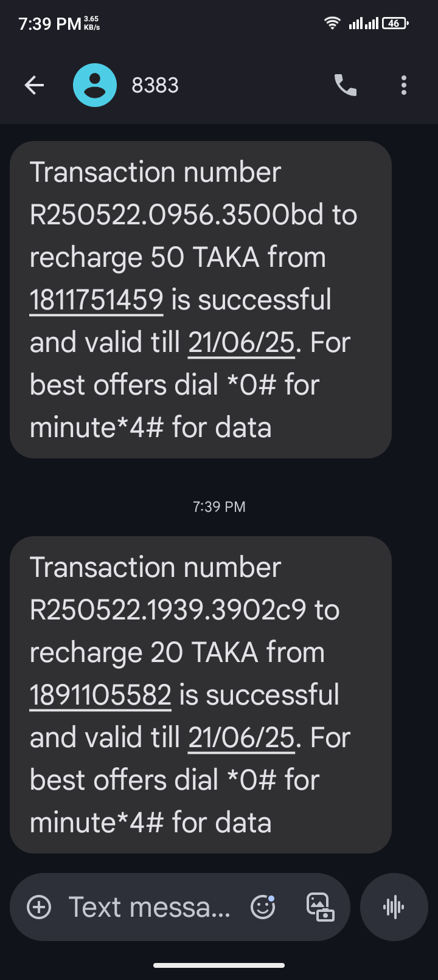The width and height of the screenshot is (438, 980).
Task: Tap the plus attachment icon
Action: (x=40, y=907)
